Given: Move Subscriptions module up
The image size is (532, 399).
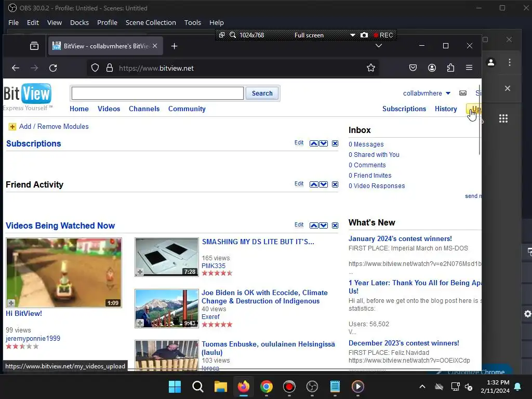Looking at the screenshot, I should pos(314,143).
